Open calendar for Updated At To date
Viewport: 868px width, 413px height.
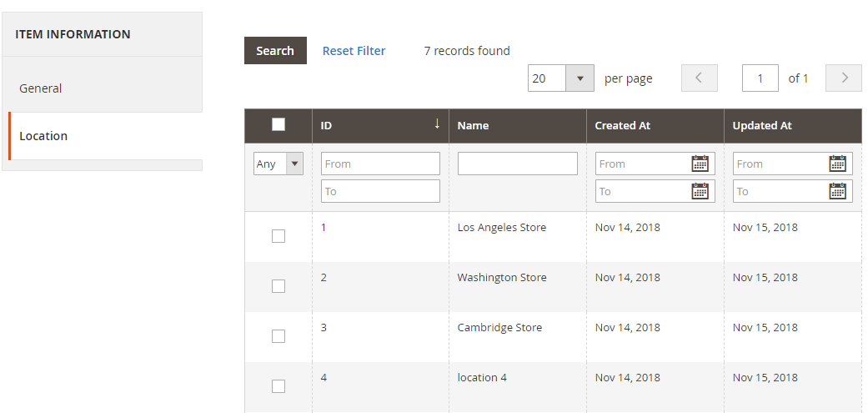coord(837,191)
